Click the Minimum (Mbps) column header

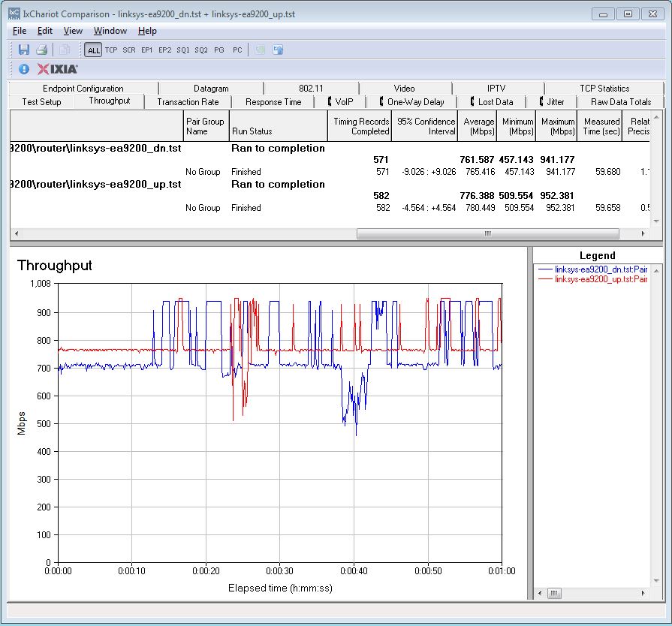(x=516, y=126)
